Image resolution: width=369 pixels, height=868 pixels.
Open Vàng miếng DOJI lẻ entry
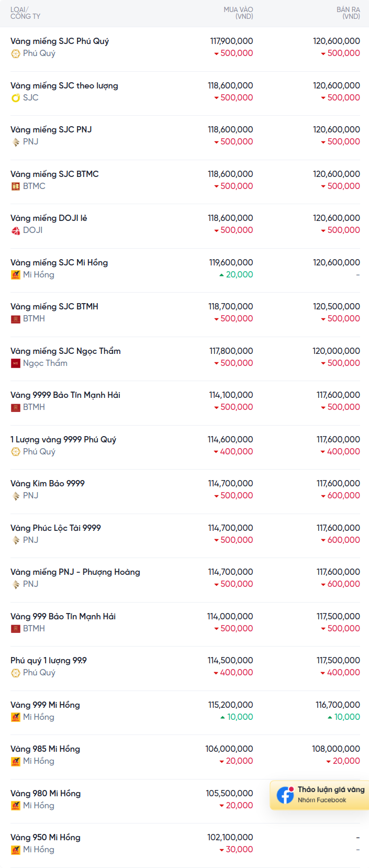185,226
